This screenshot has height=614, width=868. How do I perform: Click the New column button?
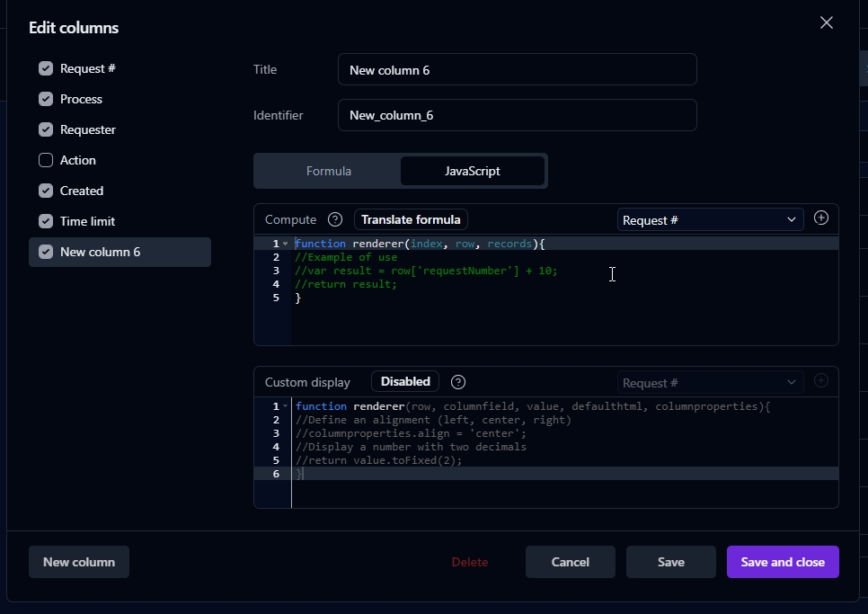point(79,562)
